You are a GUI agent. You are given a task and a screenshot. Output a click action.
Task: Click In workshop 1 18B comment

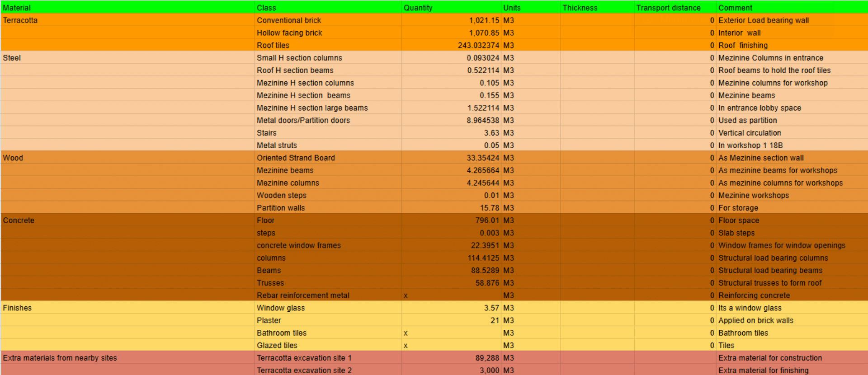point(792,145)
